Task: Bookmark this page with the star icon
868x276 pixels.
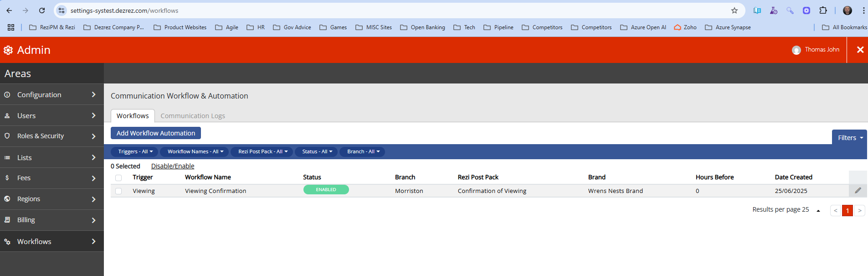Action: tap(734, 10)
